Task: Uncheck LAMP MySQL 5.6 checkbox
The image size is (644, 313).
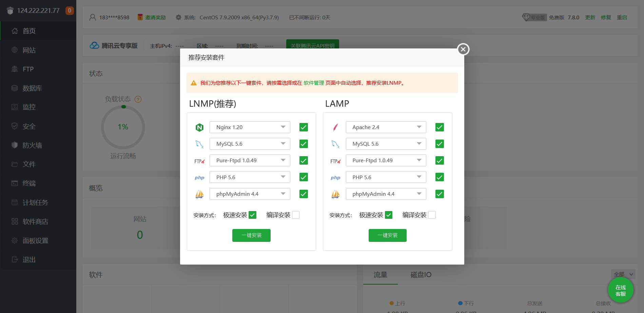Action: (440, 144)
